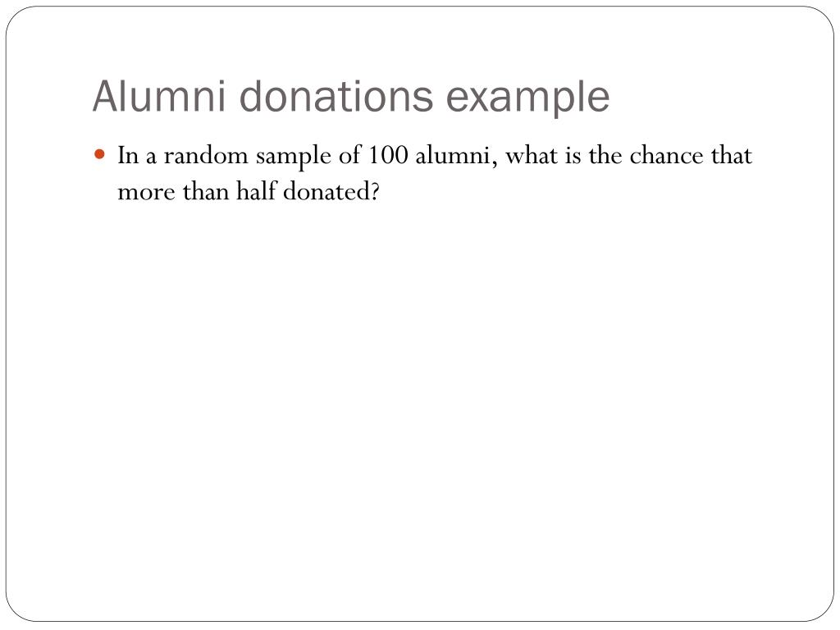Click the word "donated?" in the second line
The image size is (840, 630).
(x=331, y=191)
